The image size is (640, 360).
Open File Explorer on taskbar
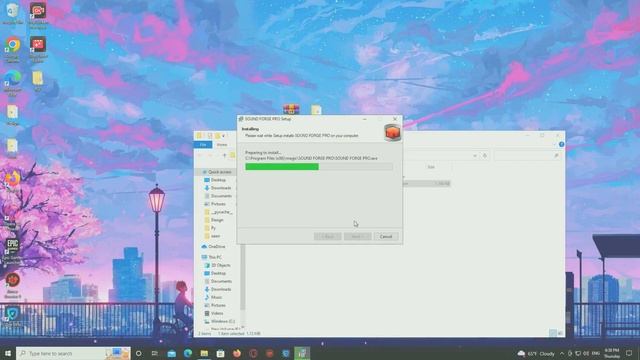[x=204, y=353]
